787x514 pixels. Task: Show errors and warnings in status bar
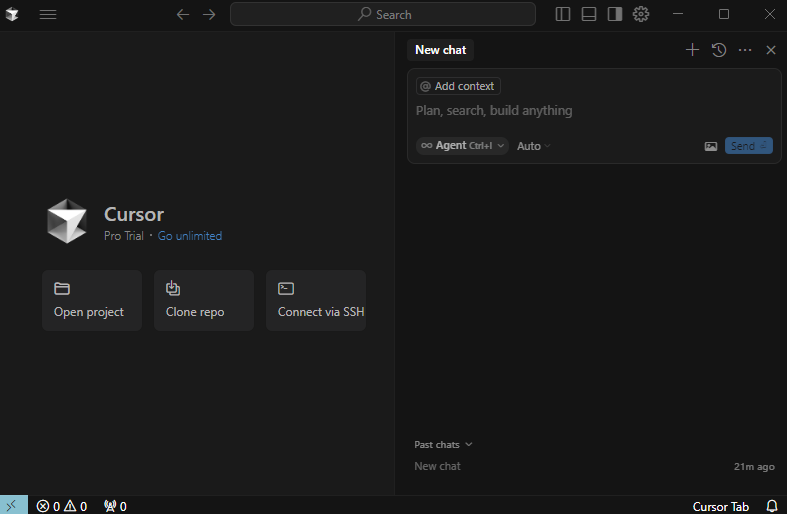tap(62, 506)
